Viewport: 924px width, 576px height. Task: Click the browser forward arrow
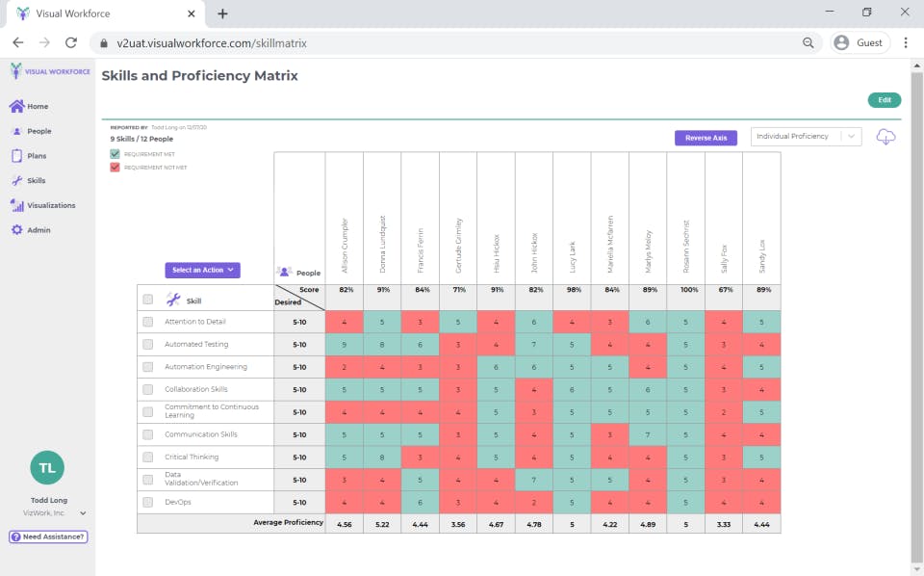tap(45, 42)
